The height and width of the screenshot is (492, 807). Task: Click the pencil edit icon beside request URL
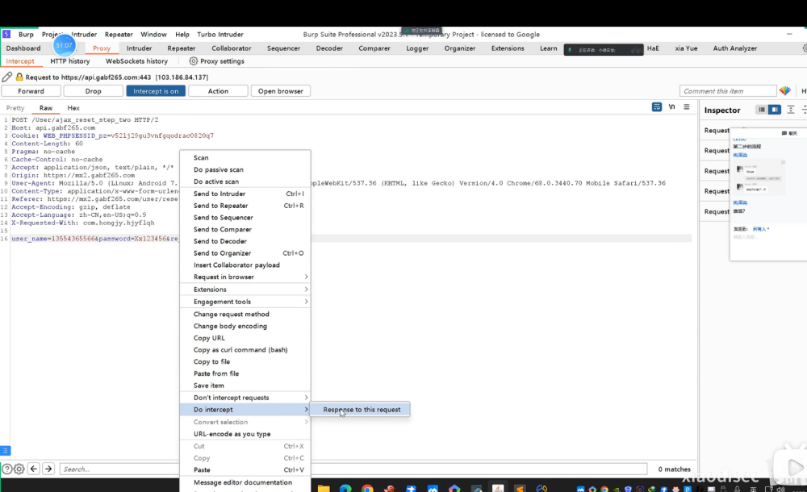coord(7,77)
